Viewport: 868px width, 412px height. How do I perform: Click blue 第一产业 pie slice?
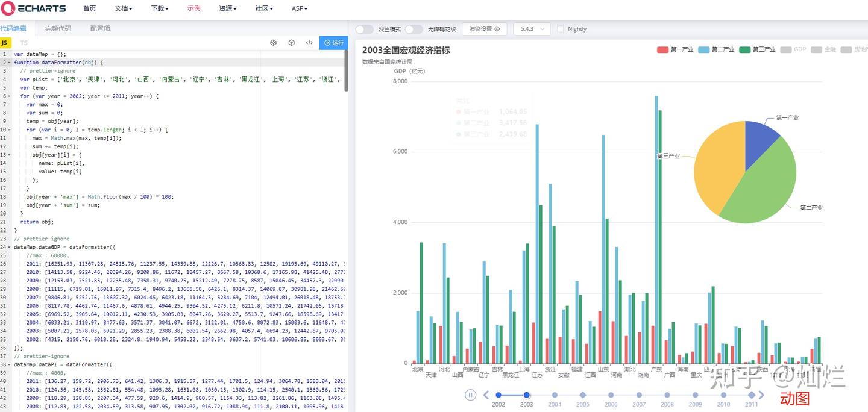pos(758,142)
